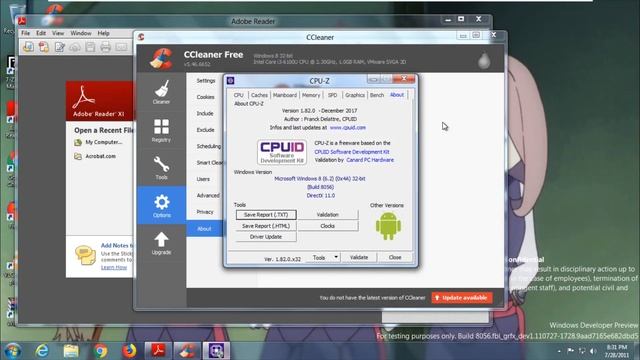Show hidden icons arrow in system tray
Image resolution: width=640 pixels, height=360 pixels.
pyautogui.click(x=559, y=351)
